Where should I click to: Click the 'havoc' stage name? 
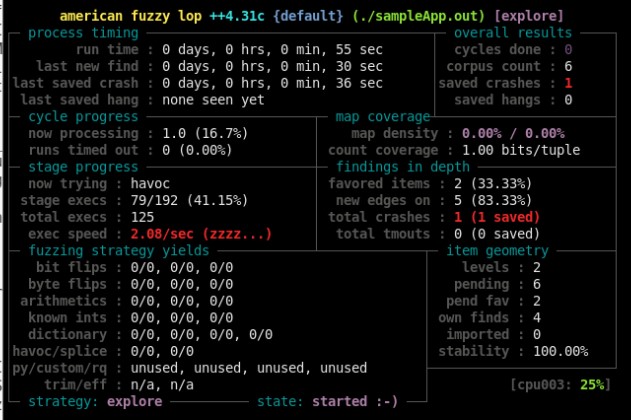(x=150, y=184)
